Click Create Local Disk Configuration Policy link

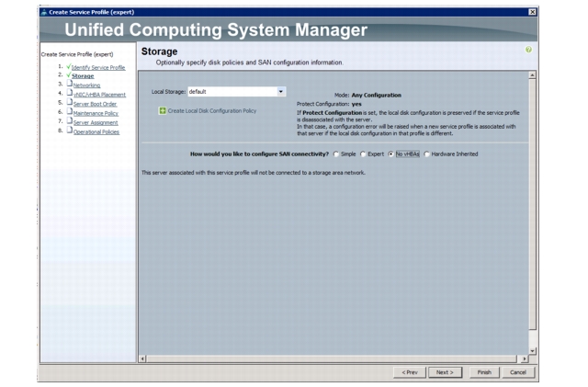click(x=212, y=110)
